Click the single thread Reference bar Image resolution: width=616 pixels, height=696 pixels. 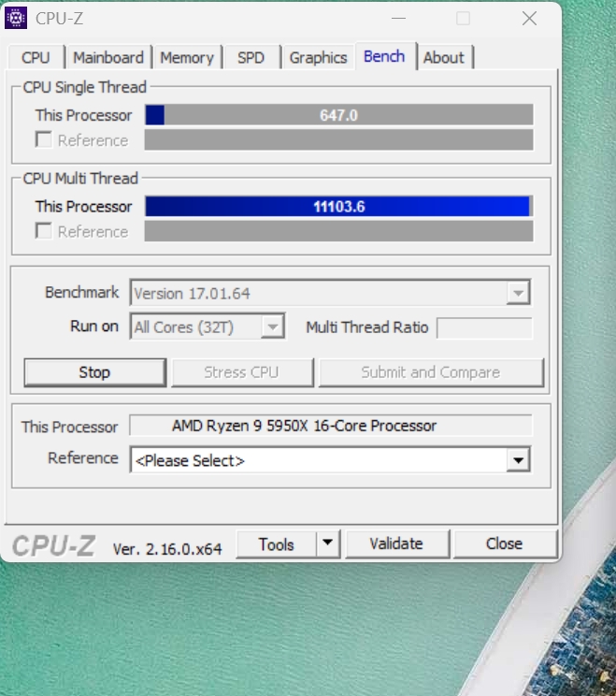(338, 139)
